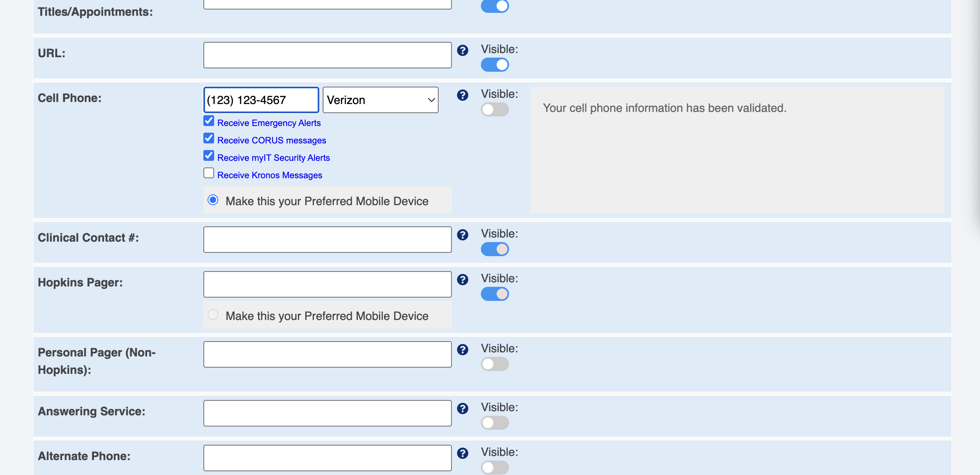Click the help icon beside URL field
The height and width of the screenshot is (475, 980).
coord(462,51)
